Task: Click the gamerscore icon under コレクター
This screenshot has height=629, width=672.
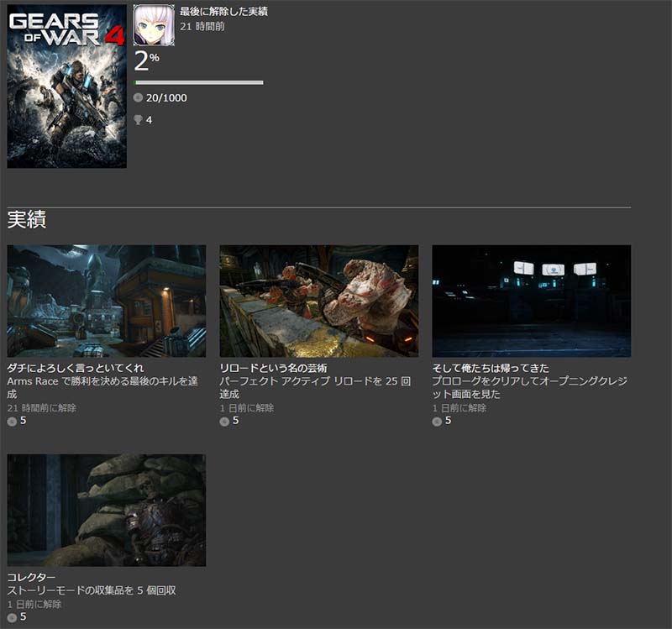Action: 12,617
